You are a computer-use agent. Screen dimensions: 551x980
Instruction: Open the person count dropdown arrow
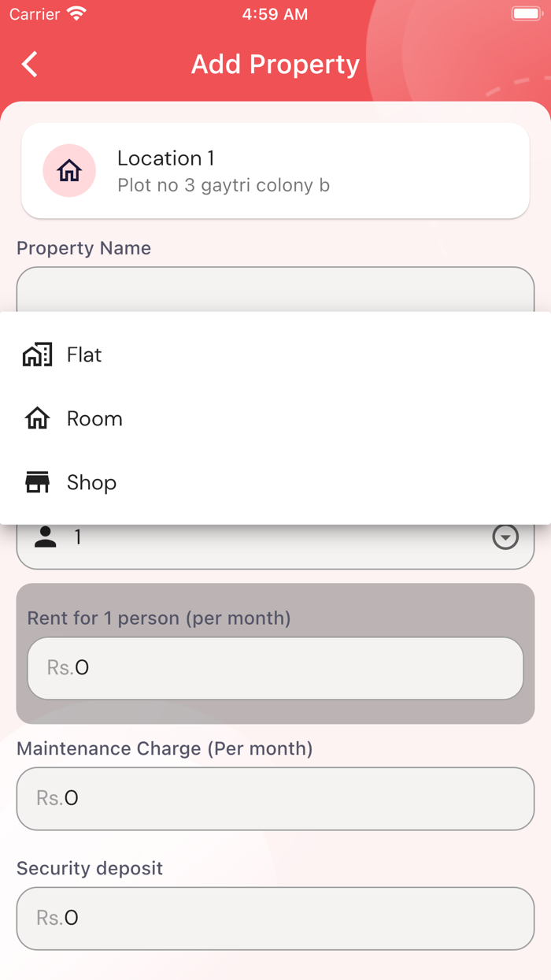point(505,536)
